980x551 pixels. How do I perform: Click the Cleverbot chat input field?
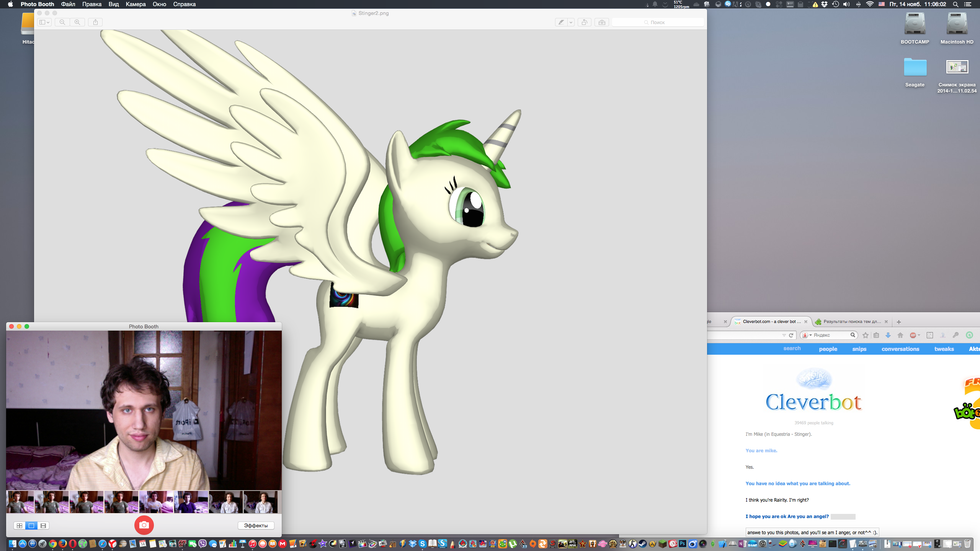click(812, 532)
